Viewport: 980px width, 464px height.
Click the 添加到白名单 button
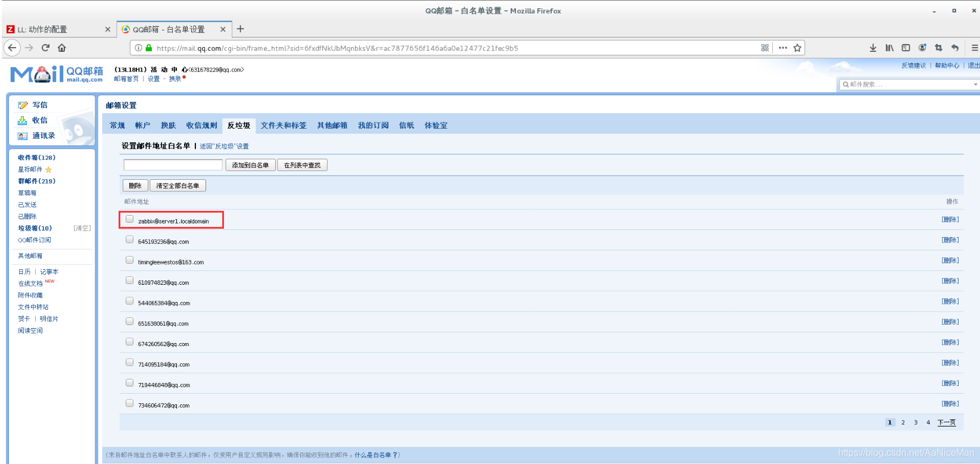(x=250, y=165)
